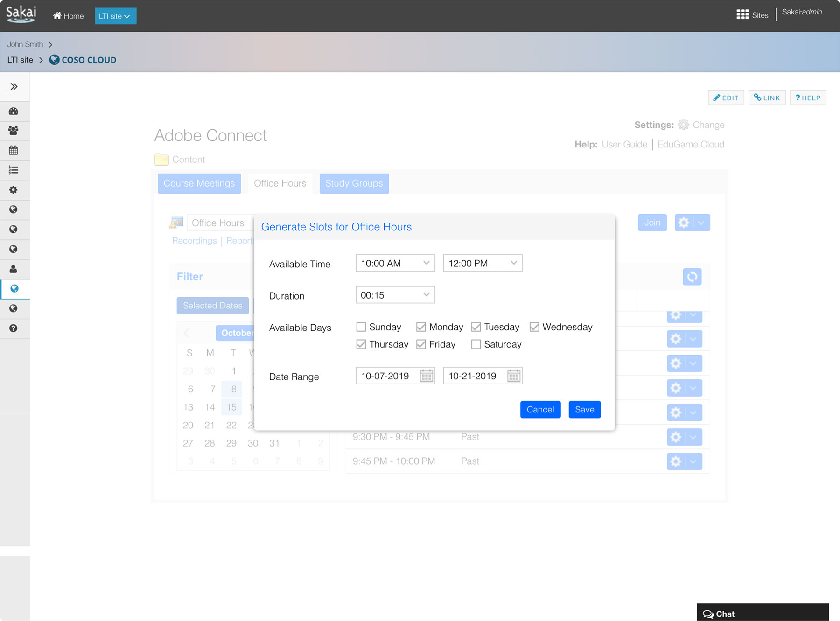Click gear icon in 9:45 PM - 10:00 PM row
Screen dimensions: 840x621
pyautogui.click(x=676, y=461)
